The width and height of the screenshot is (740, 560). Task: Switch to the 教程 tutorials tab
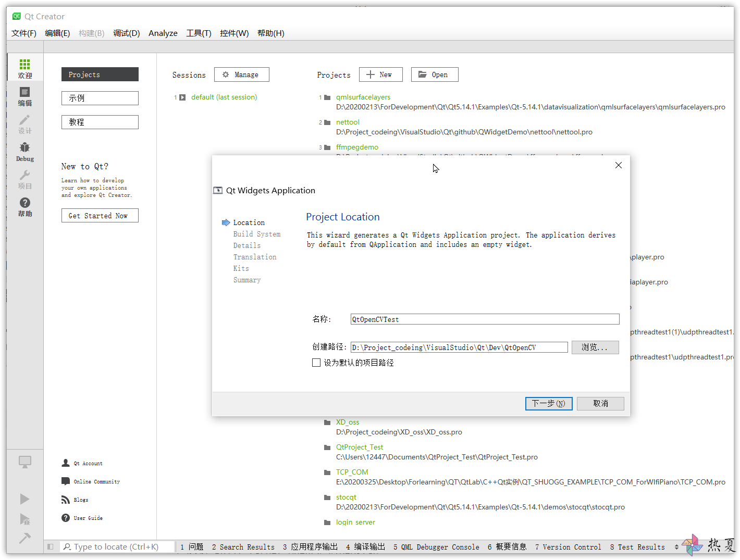point(100,122)
